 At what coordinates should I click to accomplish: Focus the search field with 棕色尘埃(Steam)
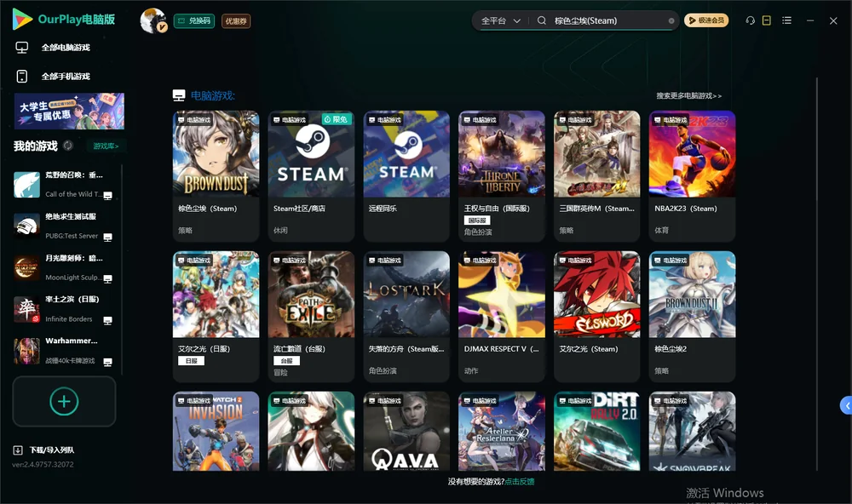point(608,20)
